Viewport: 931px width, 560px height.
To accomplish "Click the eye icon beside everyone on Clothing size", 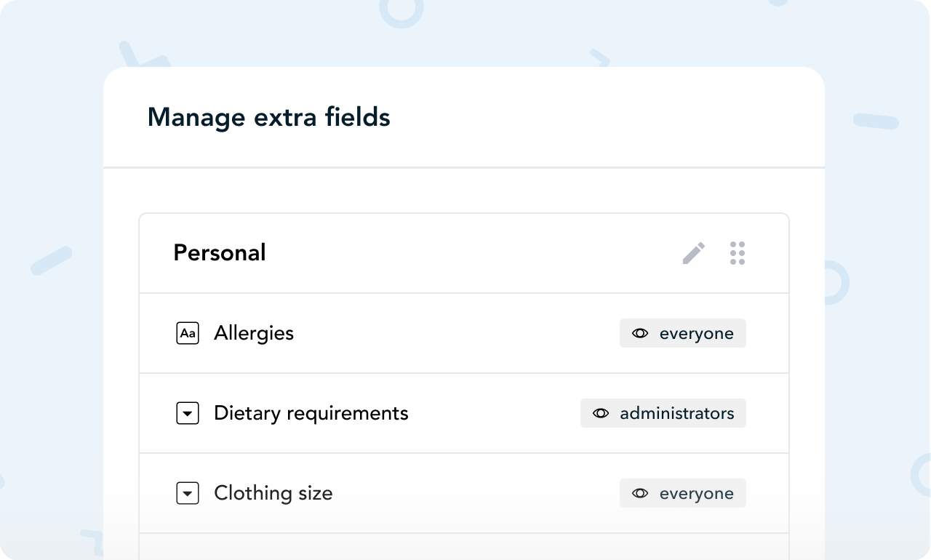I will tap(640, 493).
